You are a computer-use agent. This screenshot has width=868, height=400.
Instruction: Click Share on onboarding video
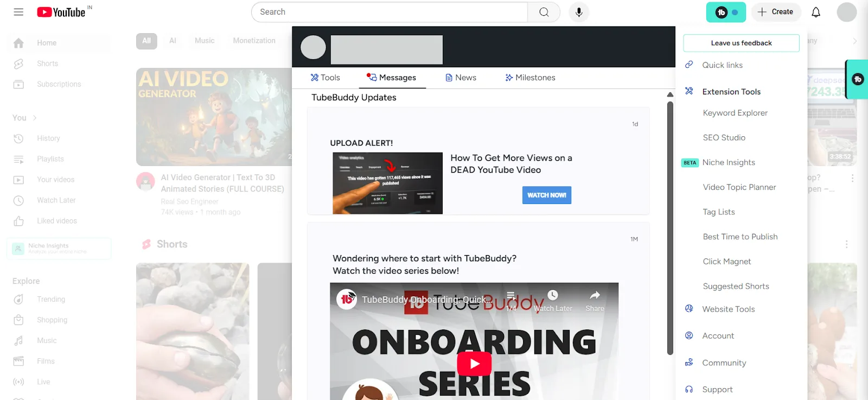[x=595, y=301]
